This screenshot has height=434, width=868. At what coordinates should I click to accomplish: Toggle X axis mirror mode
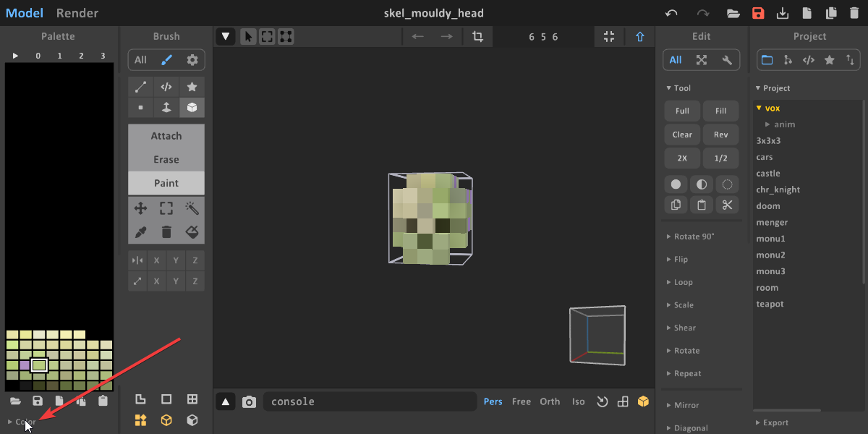[156, 260]
